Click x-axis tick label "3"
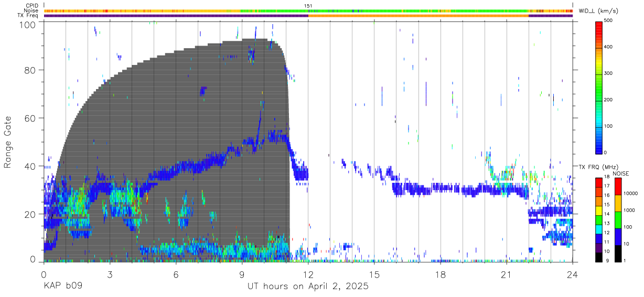644x297 pixels. (x=110, y=274)
